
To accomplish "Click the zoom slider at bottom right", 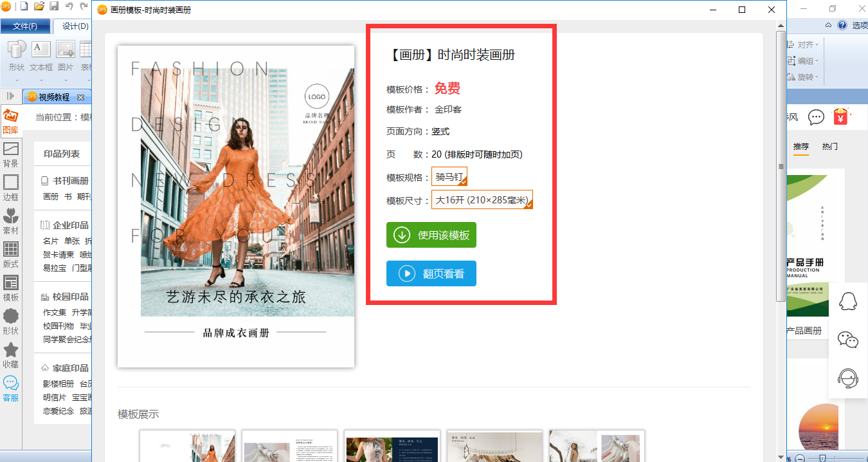I will (822, 457).
